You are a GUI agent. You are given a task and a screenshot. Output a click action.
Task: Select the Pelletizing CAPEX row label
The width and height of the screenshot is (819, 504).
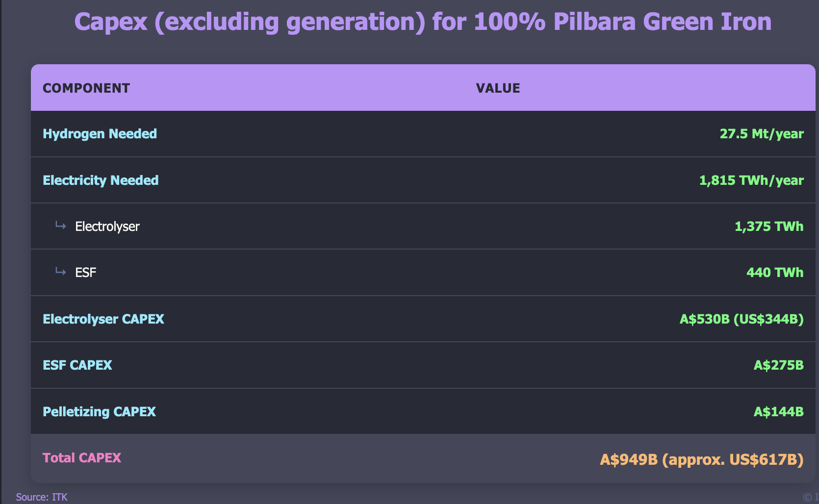point(100,412)
